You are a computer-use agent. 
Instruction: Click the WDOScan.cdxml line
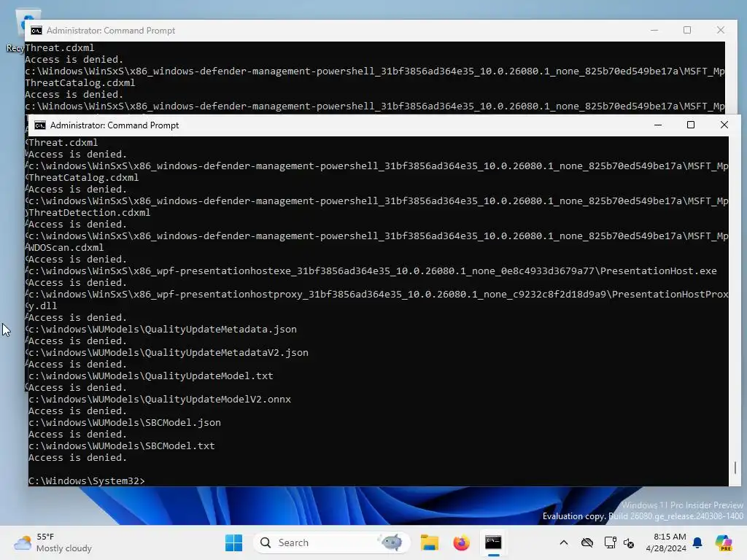66,248
